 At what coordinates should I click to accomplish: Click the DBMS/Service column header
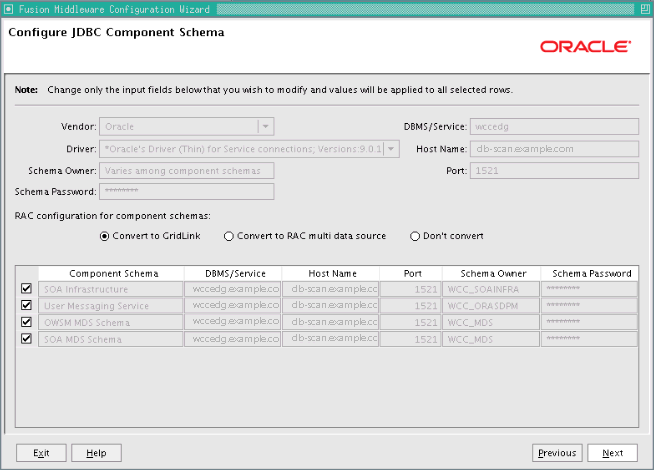point(233,274)
